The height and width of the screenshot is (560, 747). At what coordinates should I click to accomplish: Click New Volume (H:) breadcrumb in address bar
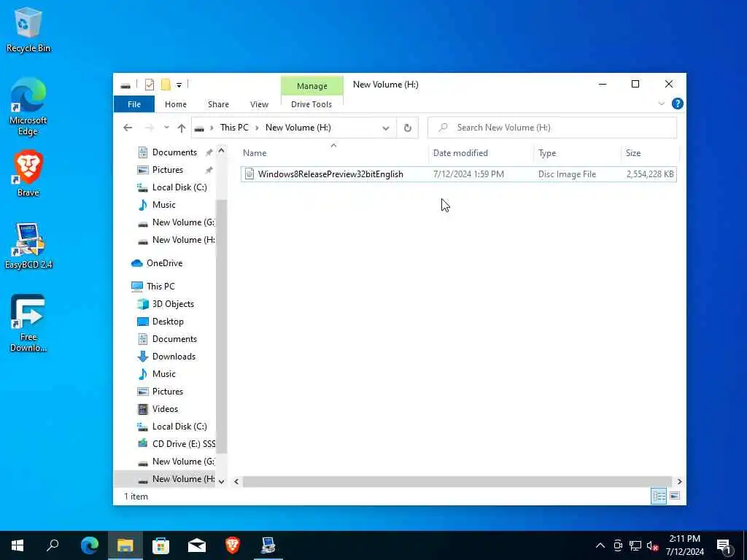pyautogui.click(x=298, y=128)
